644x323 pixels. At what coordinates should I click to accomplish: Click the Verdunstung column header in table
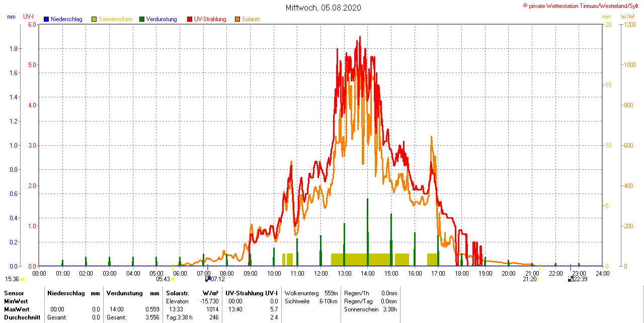point(124,293)
